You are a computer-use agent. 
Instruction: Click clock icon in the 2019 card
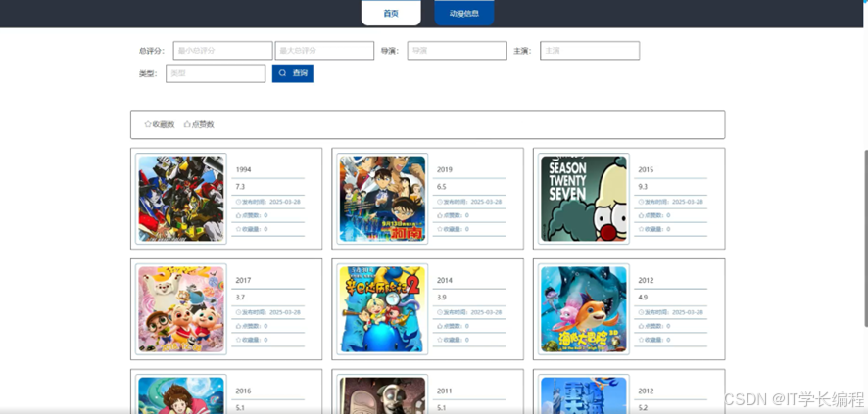[440, 202]
